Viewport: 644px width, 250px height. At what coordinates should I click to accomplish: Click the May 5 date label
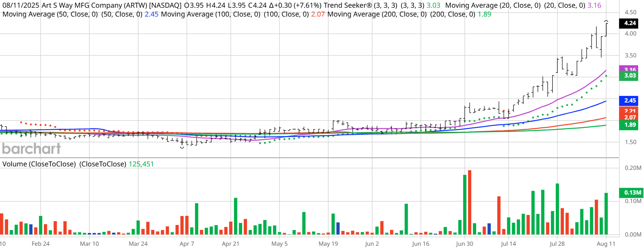pyautogui.click(x=279, y=244)
